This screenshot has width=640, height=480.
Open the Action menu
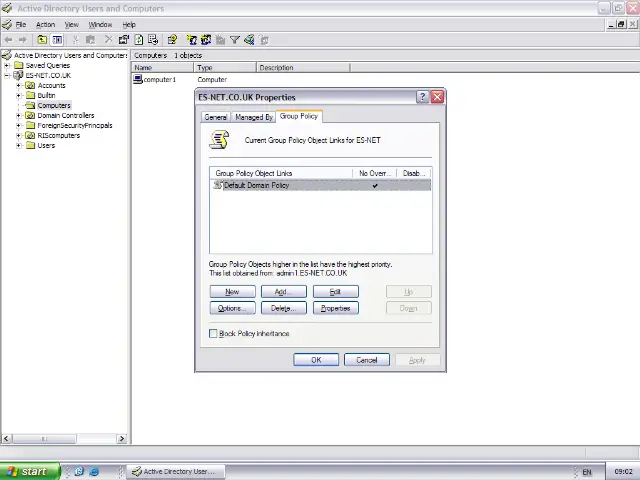tap(45, 24)
